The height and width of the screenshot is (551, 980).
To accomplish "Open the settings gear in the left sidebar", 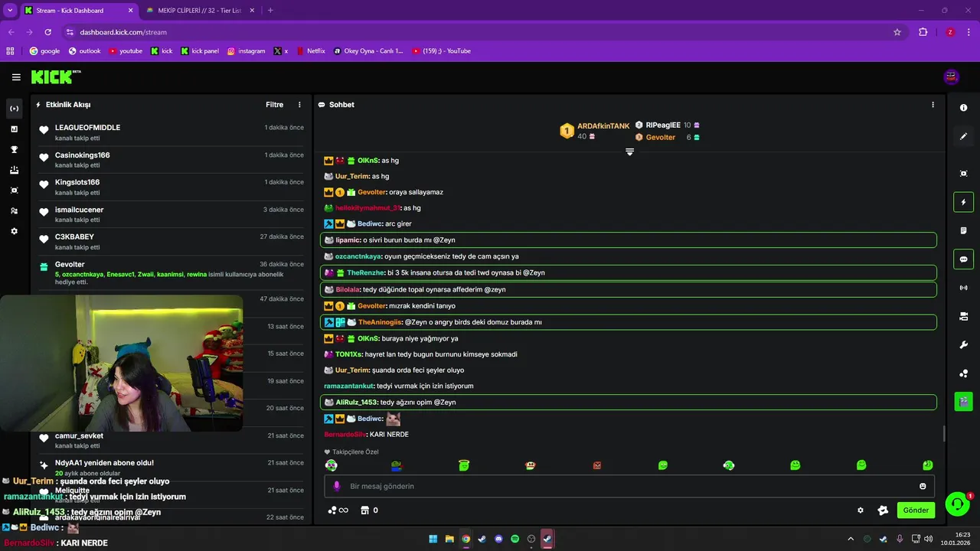I will coord(14,231).
